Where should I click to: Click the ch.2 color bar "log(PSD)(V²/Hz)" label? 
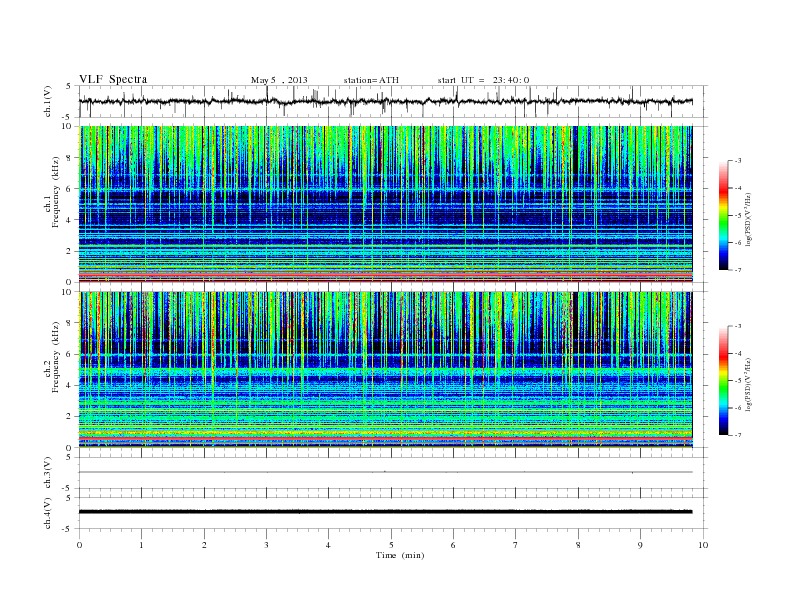(748, 384)
